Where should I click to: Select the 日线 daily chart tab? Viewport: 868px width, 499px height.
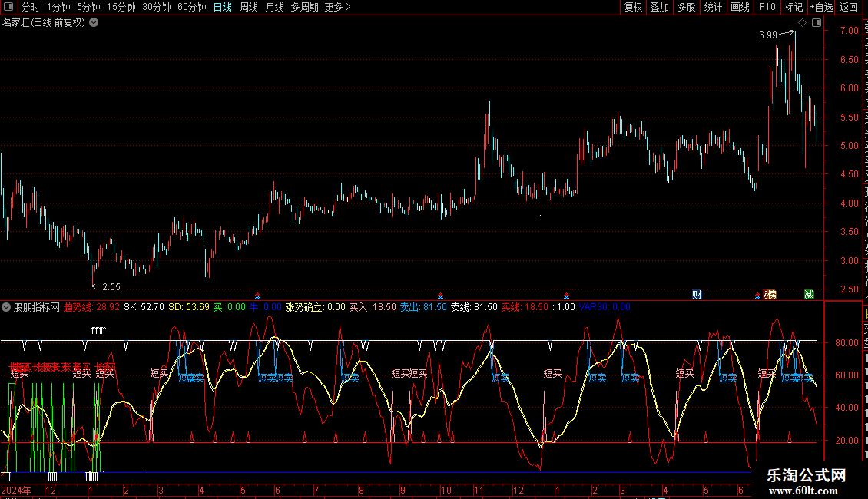223,7
